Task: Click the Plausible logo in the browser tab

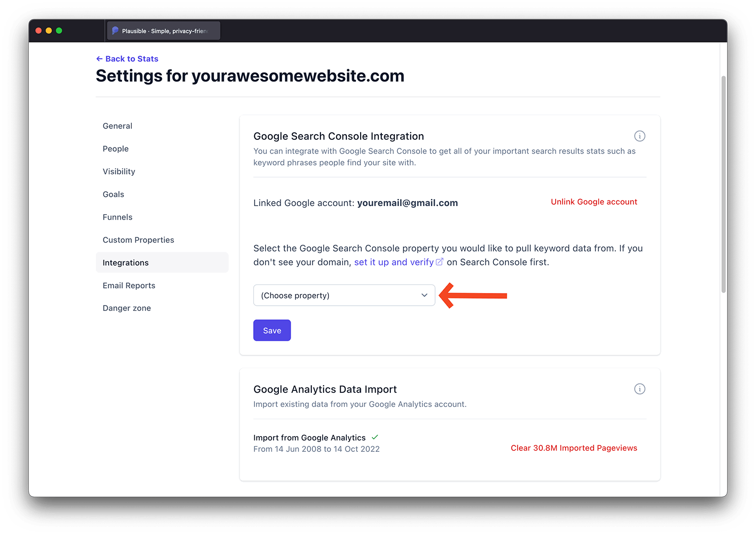Action: [116, 30]
